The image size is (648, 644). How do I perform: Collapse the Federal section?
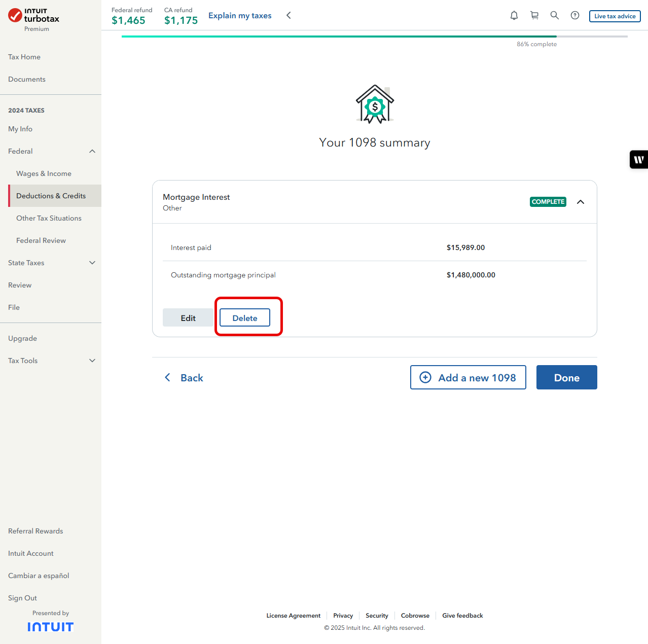[x=92, y=151]
